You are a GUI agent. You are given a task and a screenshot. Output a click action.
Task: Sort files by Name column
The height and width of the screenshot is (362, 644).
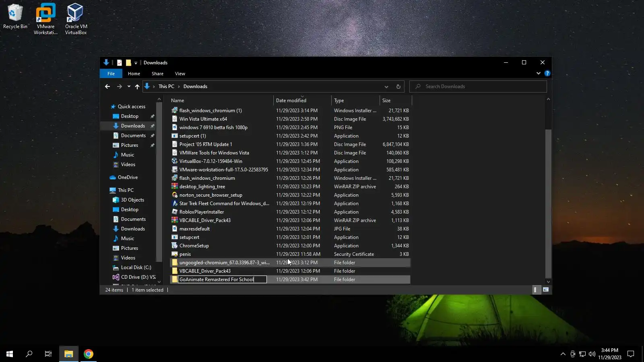coord(221,101)
